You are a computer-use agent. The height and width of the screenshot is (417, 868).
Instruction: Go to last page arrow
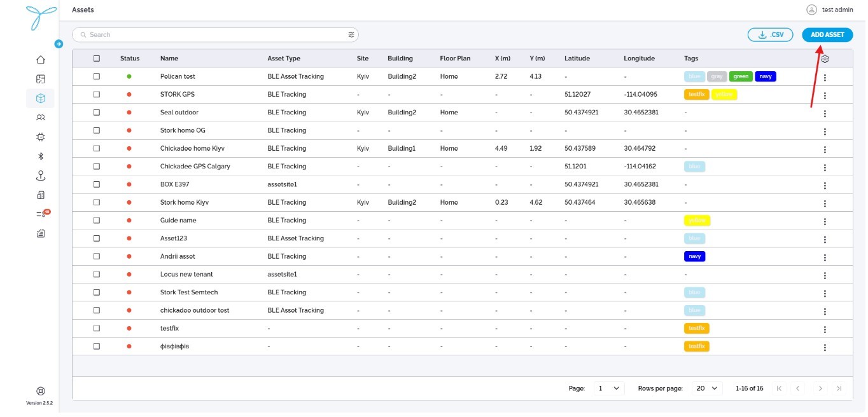pyautogui.click(x=839, y=388)
